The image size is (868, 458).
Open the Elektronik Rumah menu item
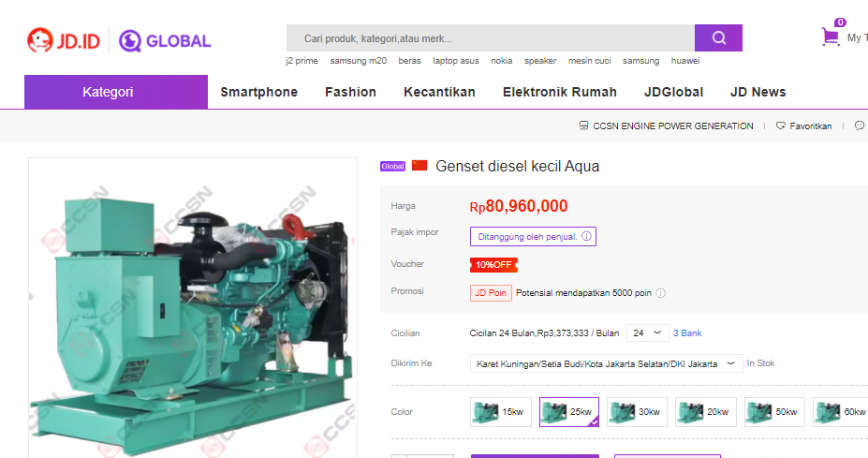click(559, 92)
